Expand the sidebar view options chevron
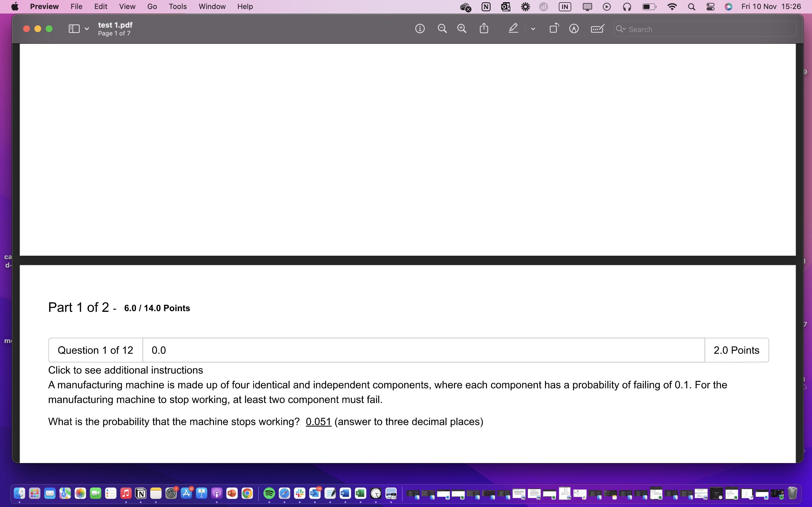The image size is (812, 507). (86, 28)
